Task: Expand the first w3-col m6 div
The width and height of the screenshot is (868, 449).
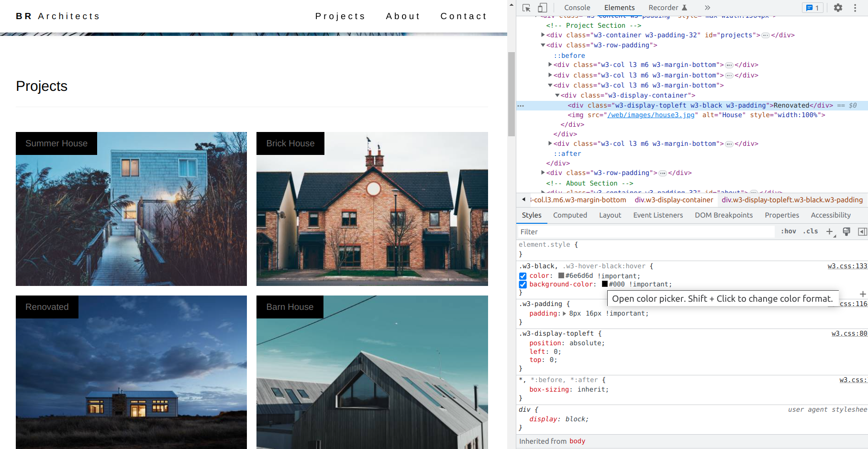Action: tap(550, 65)
